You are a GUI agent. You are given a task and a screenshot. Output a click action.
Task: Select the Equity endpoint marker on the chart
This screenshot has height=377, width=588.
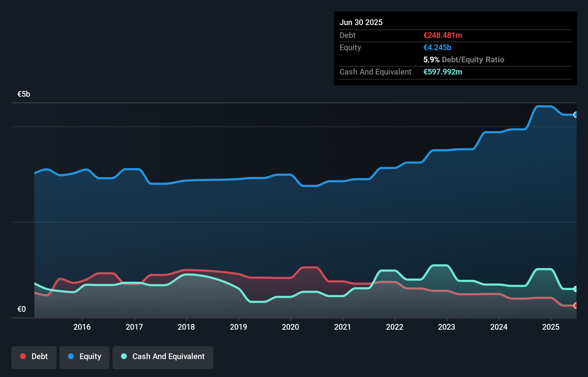click(575, 115)
